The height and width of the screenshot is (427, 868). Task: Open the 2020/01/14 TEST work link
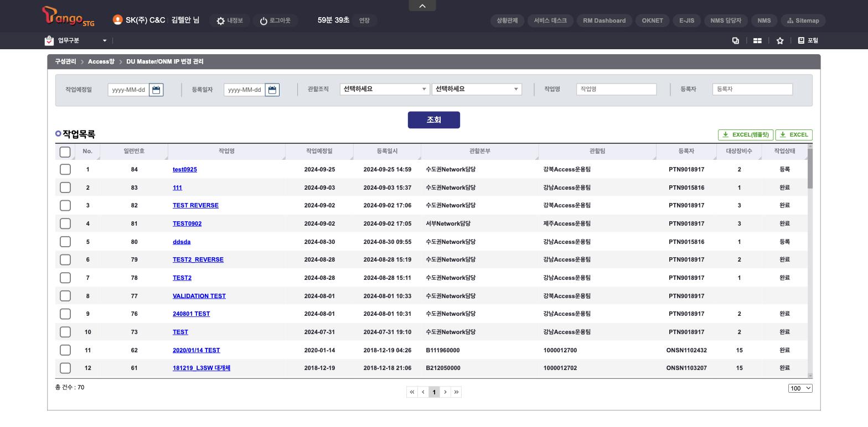196,350
